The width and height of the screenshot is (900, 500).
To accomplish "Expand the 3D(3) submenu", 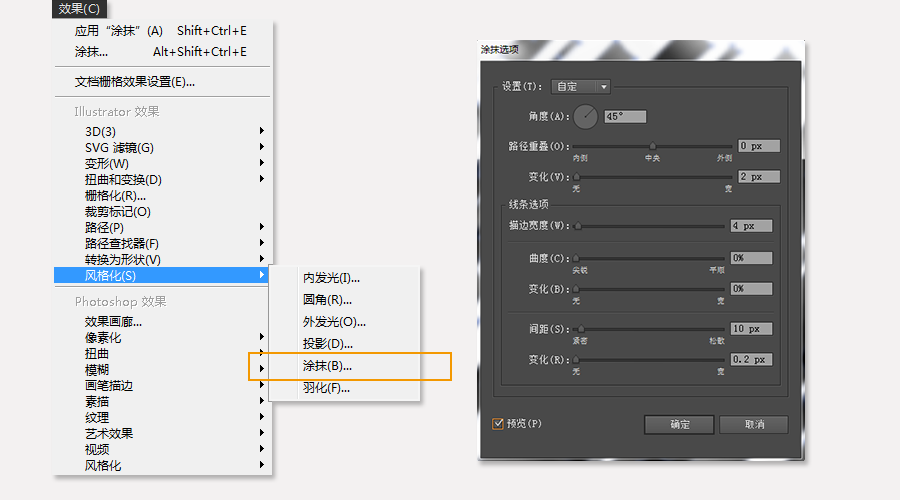I will coord(162,131).
